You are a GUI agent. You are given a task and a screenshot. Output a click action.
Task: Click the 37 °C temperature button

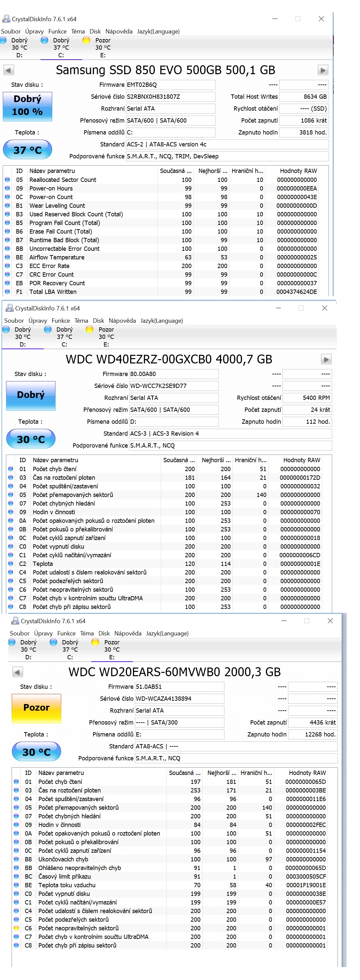pos(28,150)
